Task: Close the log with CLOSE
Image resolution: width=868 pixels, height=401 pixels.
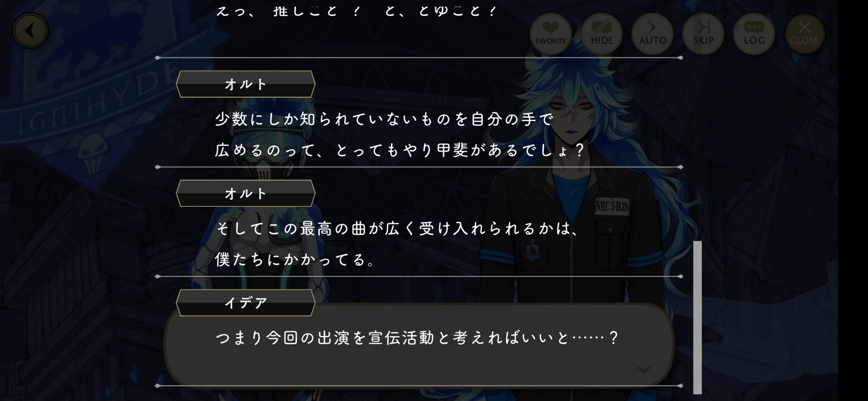Action: tap(804, 33)
